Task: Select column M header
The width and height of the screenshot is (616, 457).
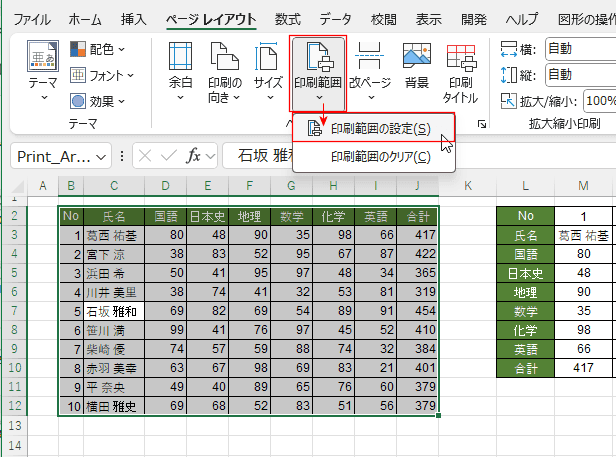Action: tap(583, 185)
